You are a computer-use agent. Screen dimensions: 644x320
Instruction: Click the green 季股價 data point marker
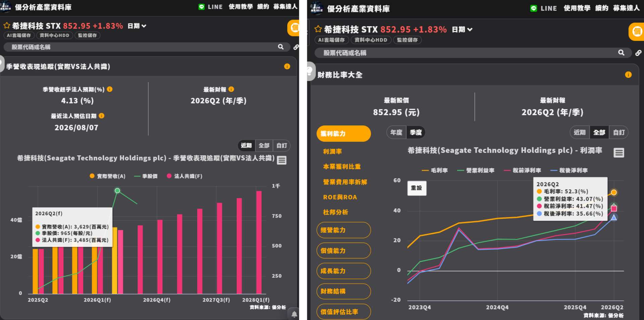(117, 191)
